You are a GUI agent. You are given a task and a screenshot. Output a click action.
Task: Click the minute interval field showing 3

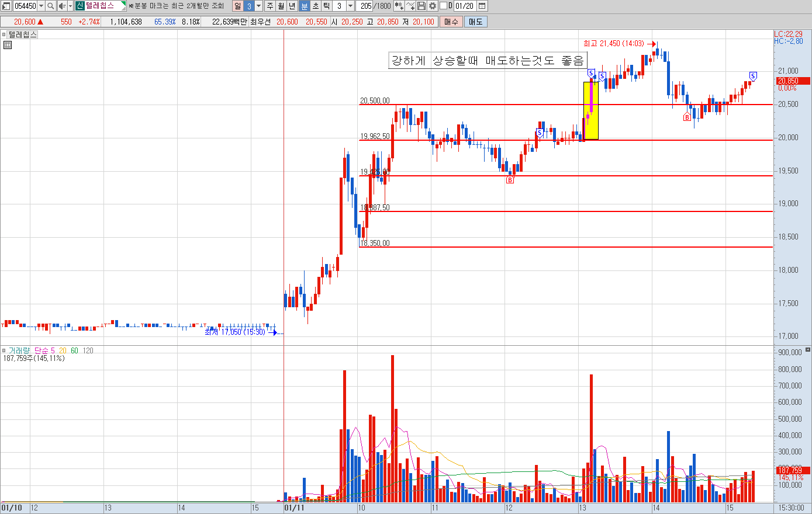click(x=340, y=6)
